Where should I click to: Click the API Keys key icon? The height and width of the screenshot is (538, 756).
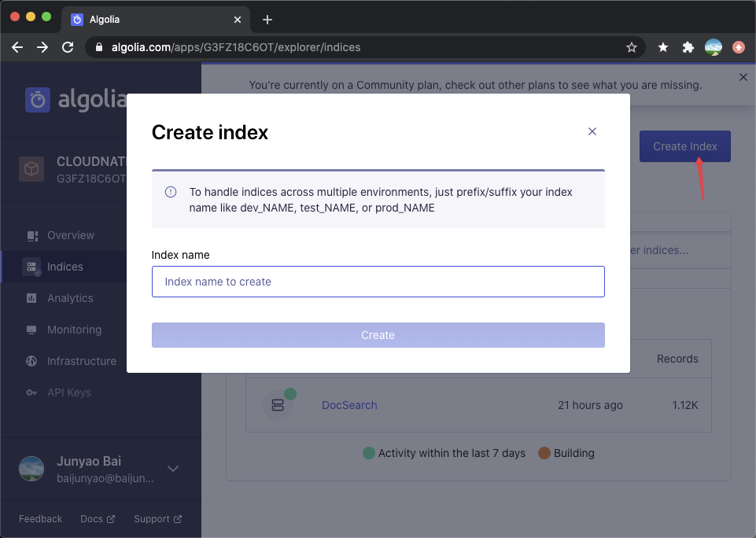coord(32,392)
